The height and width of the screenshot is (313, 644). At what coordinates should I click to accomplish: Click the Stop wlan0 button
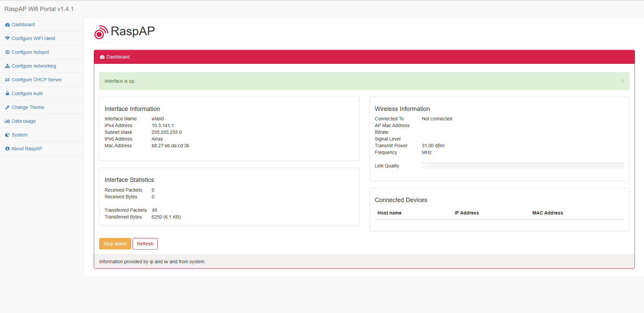click(115, 244)
